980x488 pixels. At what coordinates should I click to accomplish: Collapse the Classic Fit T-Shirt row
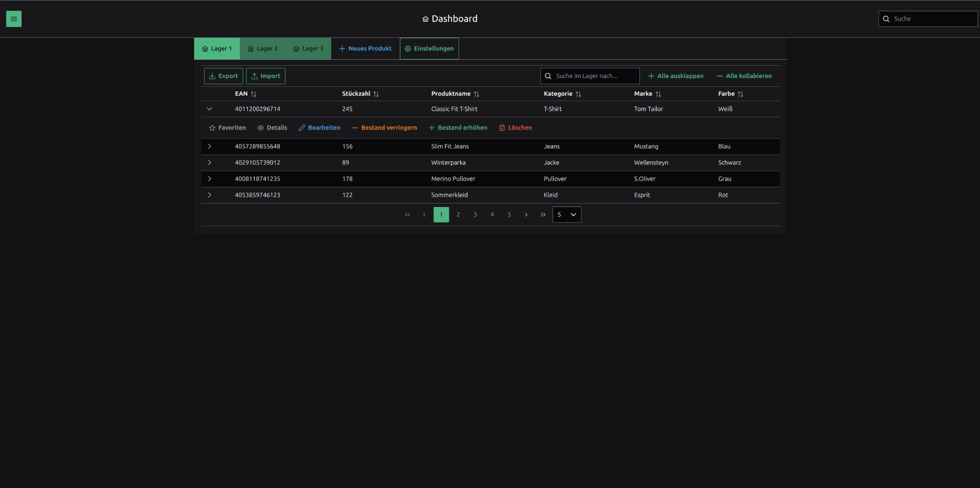pyautogui.click(x=209, y=109)
